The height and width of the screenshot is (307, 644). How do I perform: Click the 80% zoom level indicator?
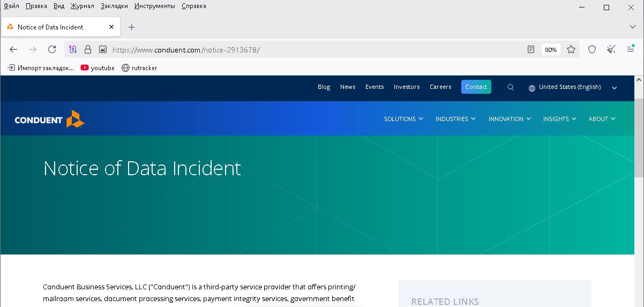551,50
